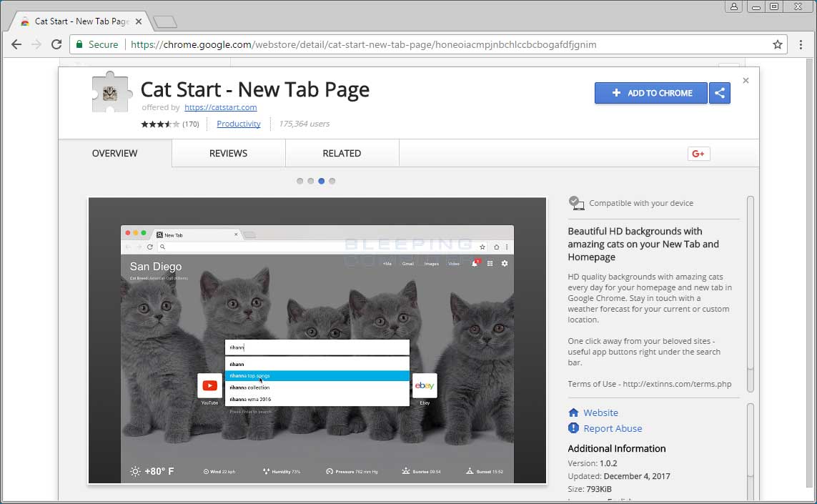The width and height of the screenshot is (817, 504).
Task: Select the first screenshot carousel dot
Action: [299, 181]
